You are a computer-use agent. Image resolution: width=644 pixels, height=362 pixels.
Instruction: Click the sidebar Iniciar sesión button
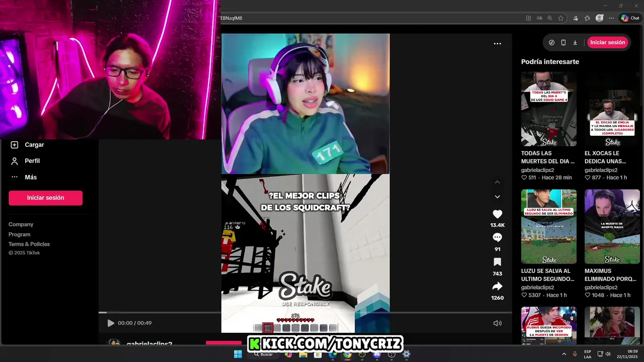click(x=45, y=198)
